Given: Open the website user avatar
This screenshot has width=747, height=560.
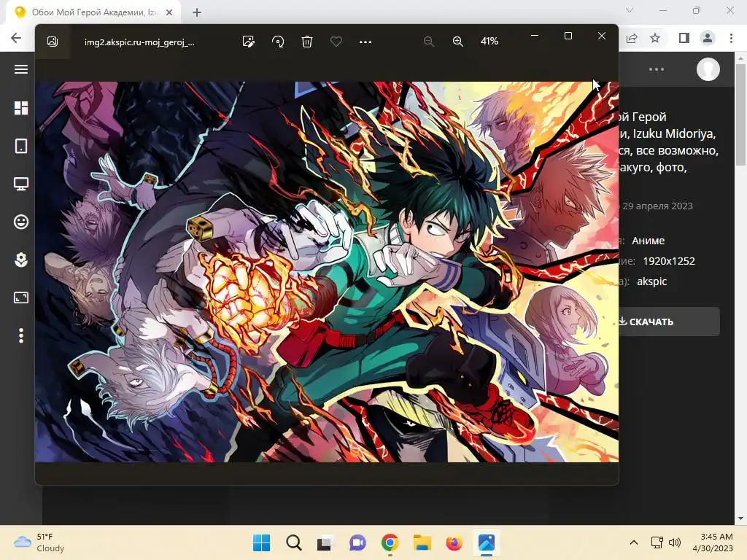Looking at the screenshot, I should [708, 69].
